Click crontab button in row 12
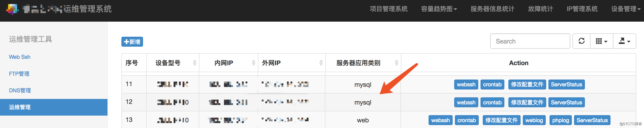Viewport: 644px width, 128px height. tap(492, 103)
